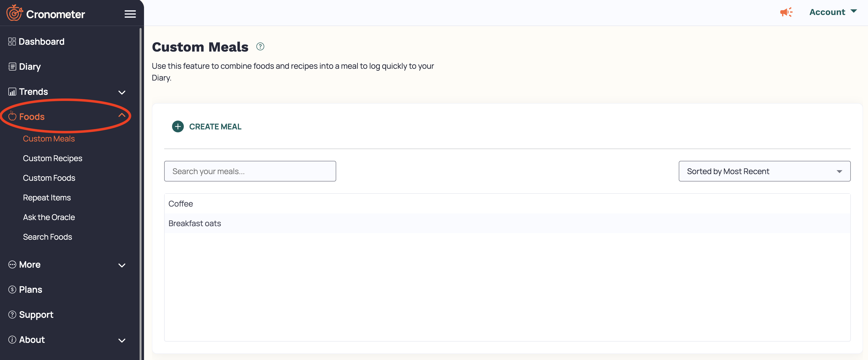Click the Trends bar chart icon

tap(12, 92)
